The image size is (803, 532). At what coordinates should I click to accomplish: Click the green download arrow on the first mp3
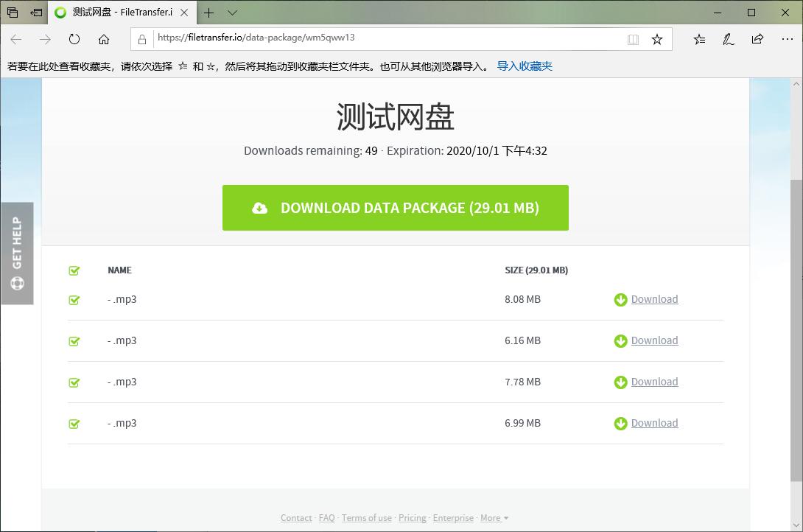click(620, 299)
